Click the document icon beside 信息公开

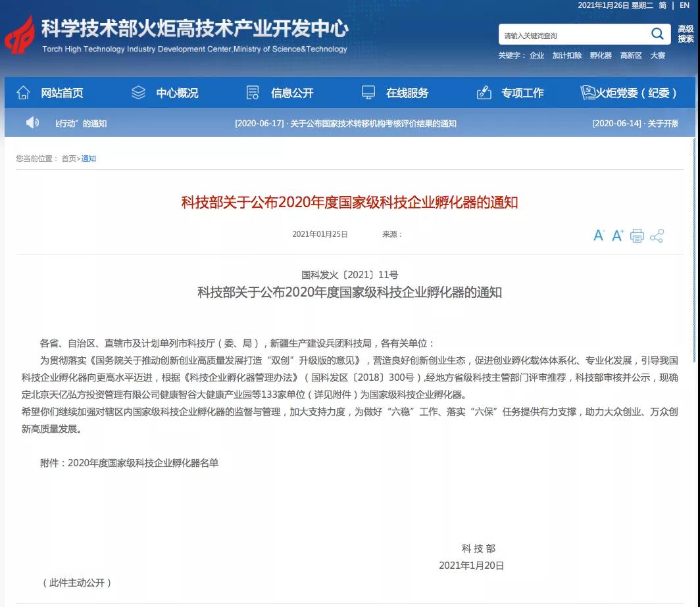coord(253,93)
